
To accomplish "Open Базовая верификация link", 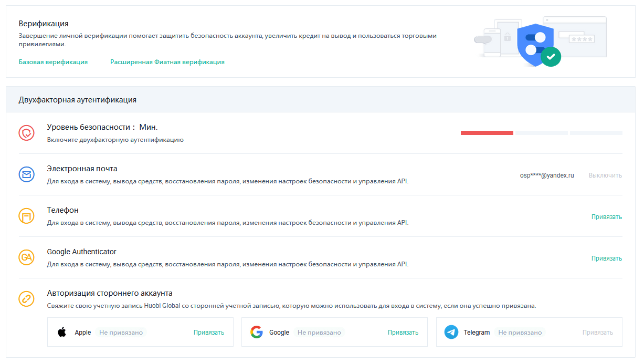I will point(53,62).
